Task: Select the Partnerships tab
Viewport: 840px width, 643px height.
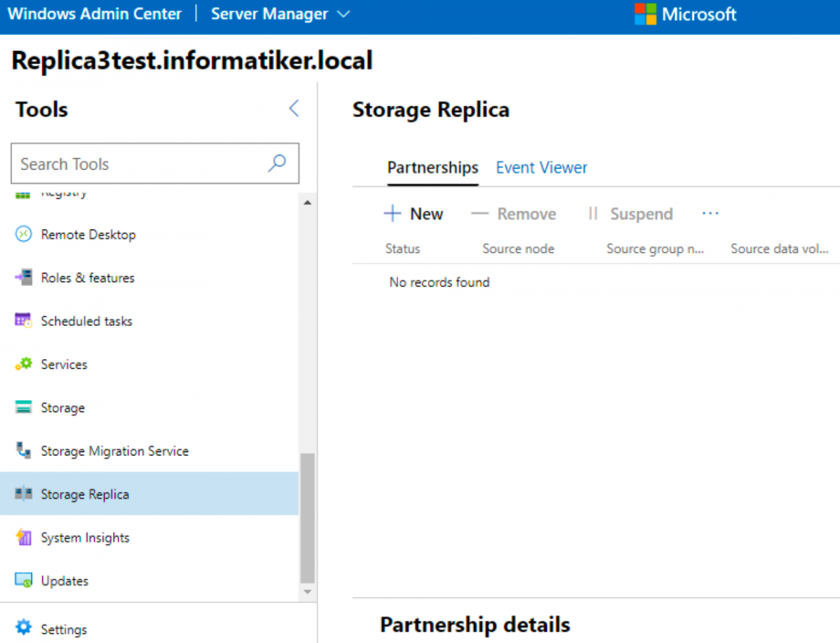Action: [433, 167]
